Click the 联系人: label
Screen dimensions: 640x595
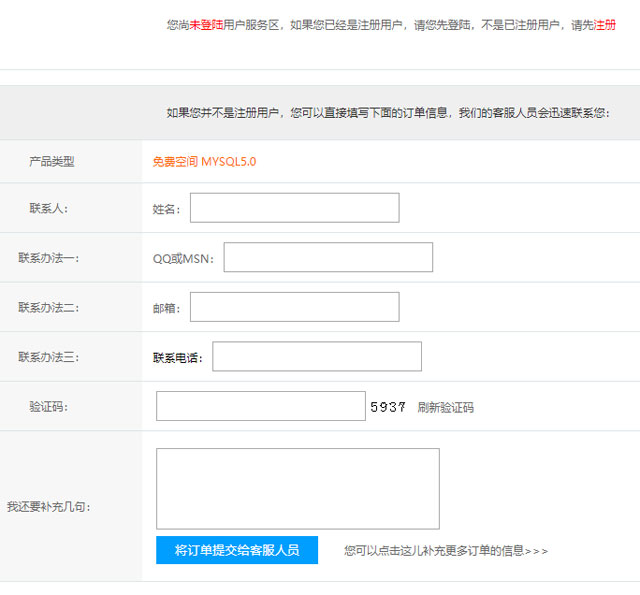click(x=49, y=208)
